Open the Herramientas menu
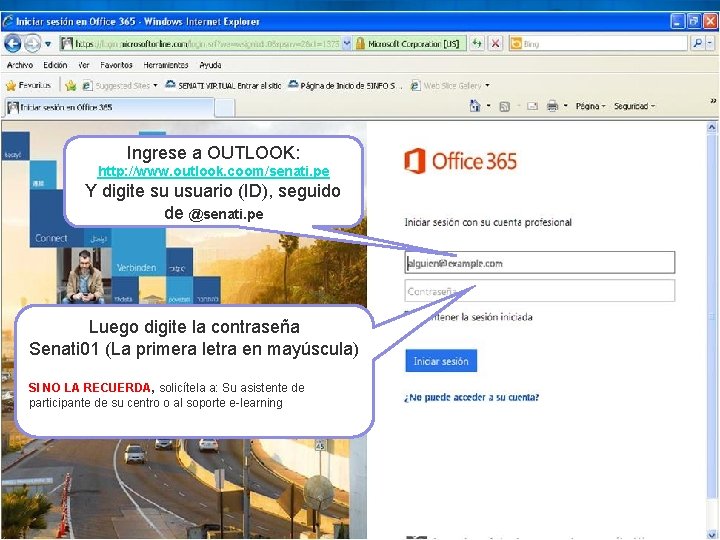This screenshot has height=540, width=720. [166, 65]
